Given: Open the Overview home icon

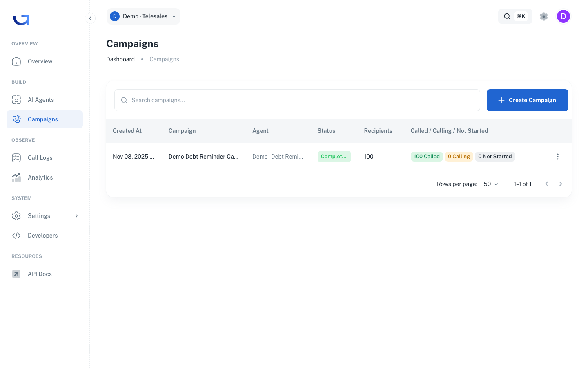Looking at the screenshot, I should click(x=16, y=61).
